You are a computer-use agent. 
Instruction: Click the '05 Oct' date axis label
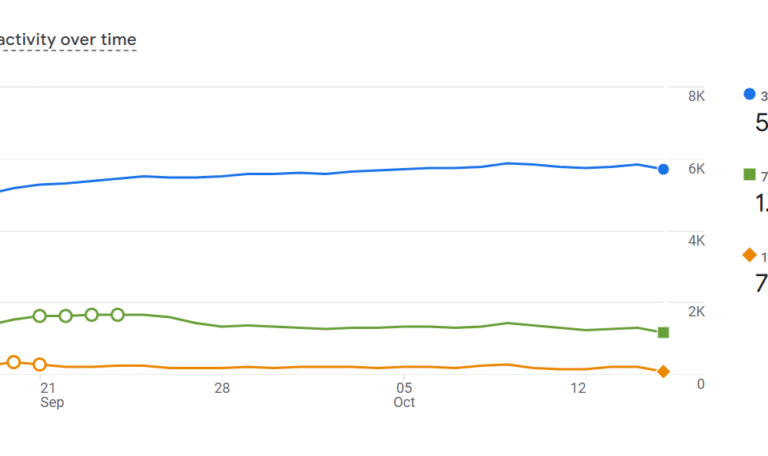404,394
